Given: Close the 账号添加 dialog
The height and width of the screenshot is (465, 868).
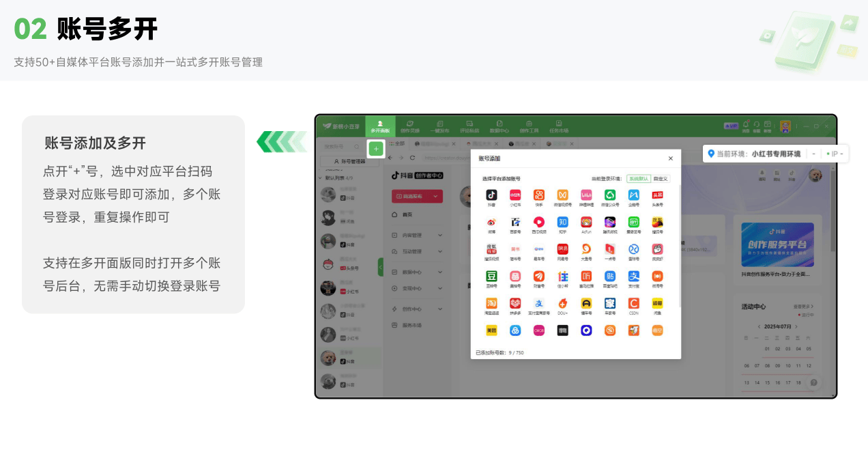Looking at the screenshot, I should tap(670, 158).
